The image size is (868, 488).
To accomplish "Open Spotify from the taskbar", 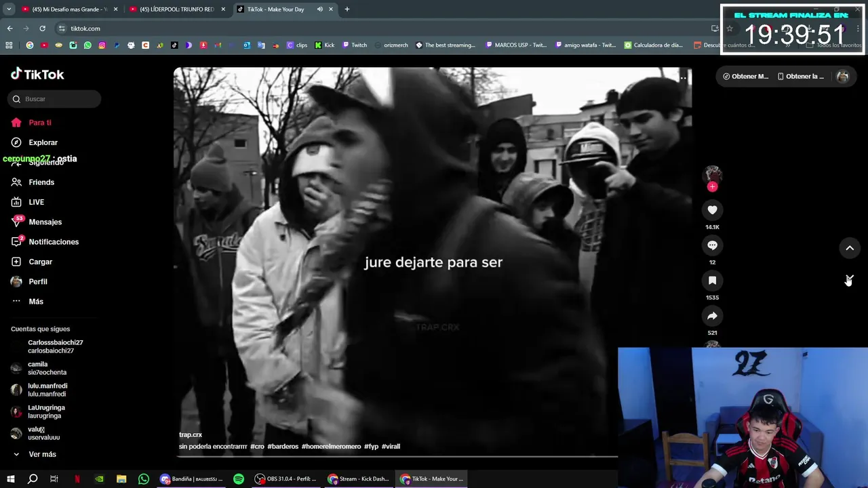I will [239, 479].
